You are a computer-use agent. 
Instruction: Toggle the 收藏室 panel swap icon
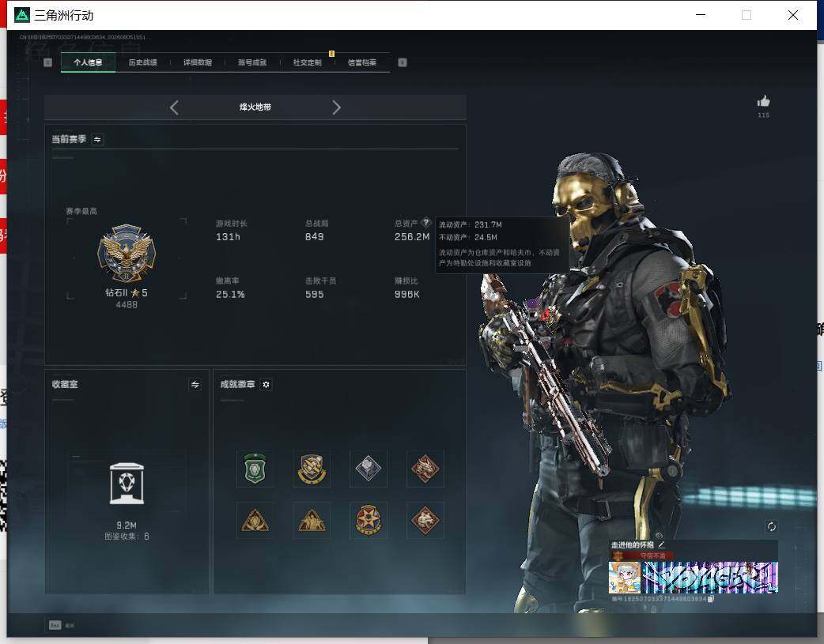(195, 385)
